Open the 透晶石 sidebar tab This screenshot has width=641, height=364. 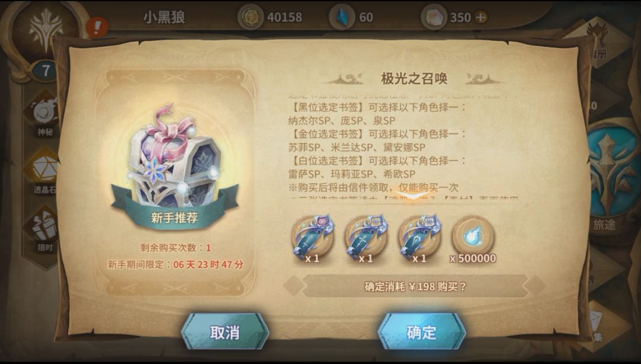pyautogui.click(x=43, y=171)
